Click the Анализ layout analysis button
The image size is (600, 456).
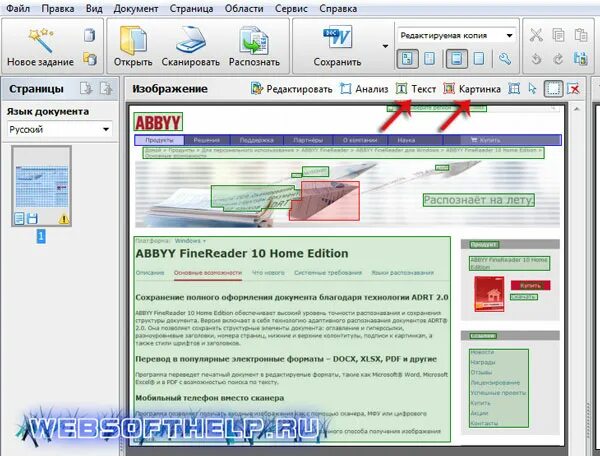pos(364,89)
